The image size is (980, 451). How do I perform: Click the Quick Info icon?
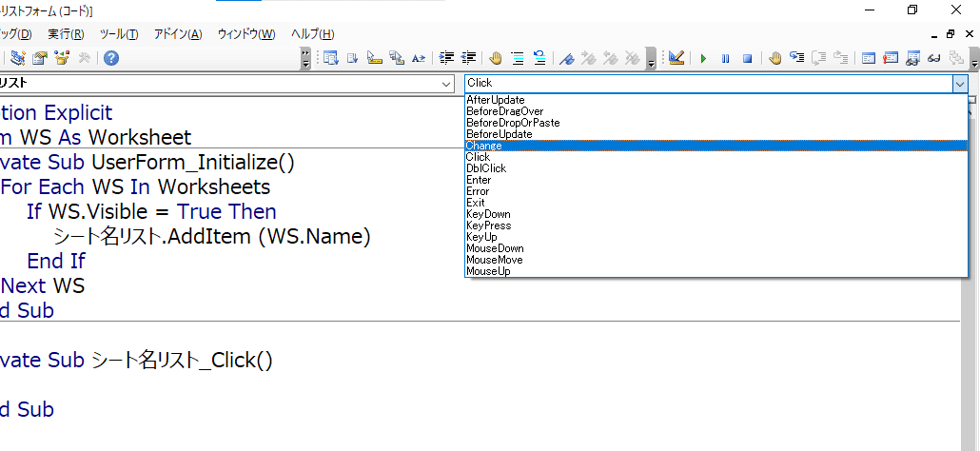374,58
